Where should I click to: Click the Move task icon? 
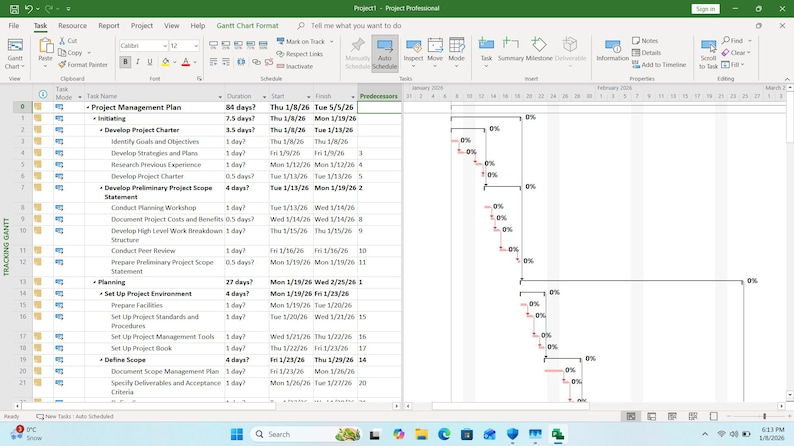pos(435,46)
